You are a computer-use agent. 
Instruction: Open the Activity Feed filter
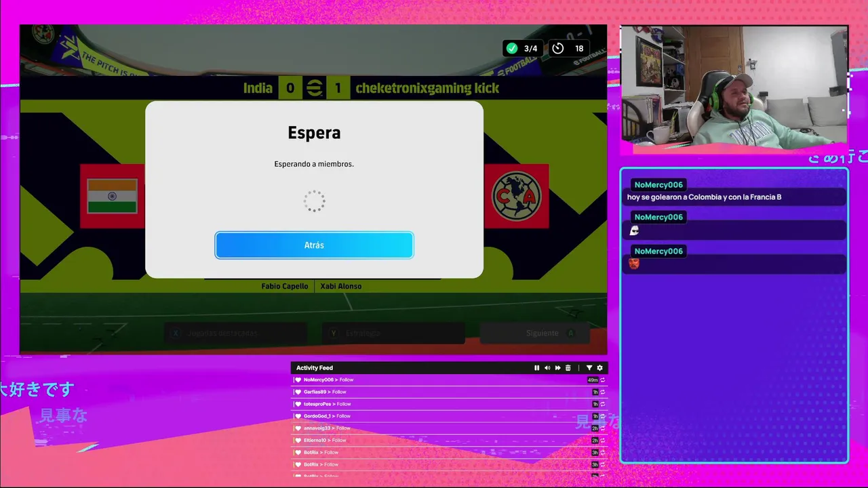click(589, 368)
